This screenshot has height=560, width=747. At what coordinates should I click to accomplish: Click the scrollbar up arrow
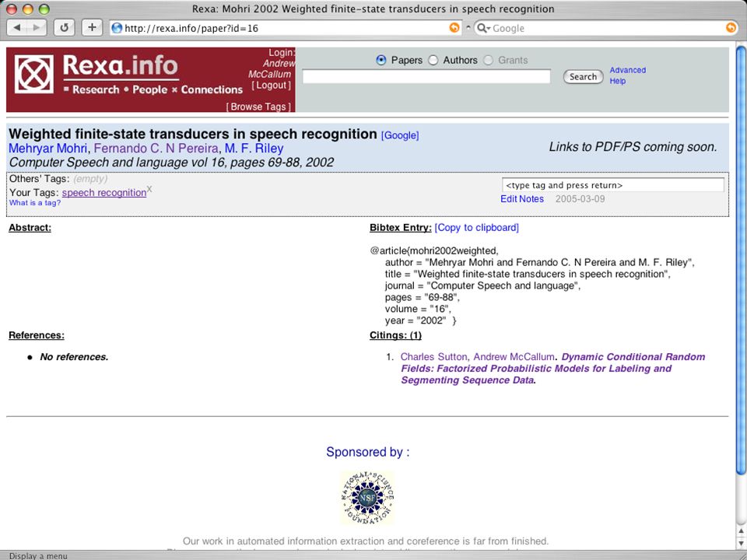(742, 530)
